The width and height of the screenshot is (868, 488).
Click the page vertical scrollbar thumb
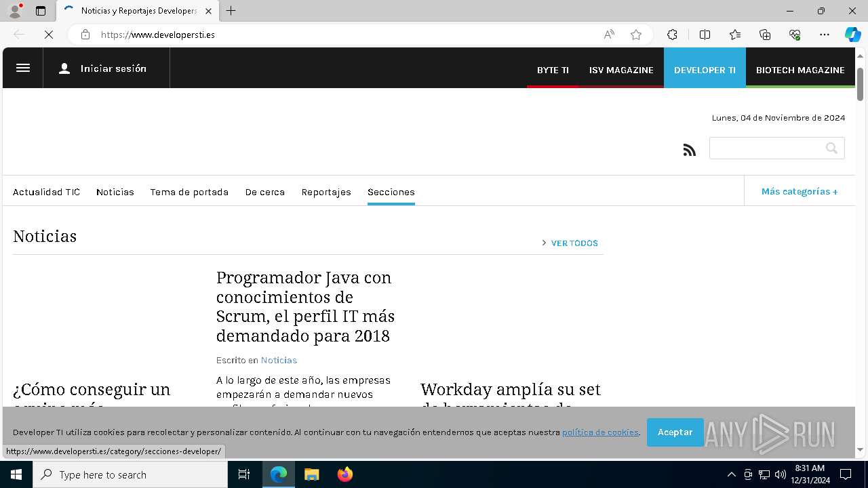coord(860,84)
